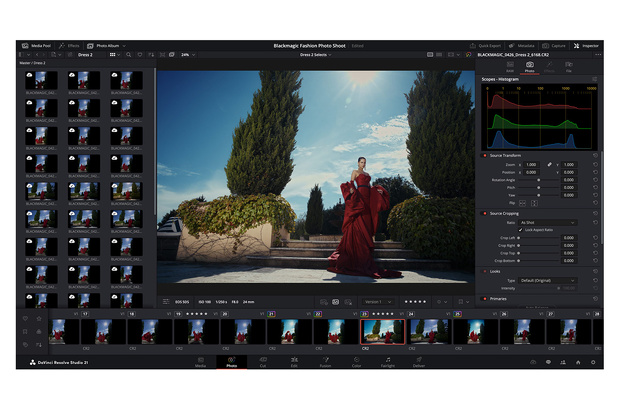The width and height of the screenshot is (640, 412).
Task: Click the Quick Export button
Action: pos(485,46)
